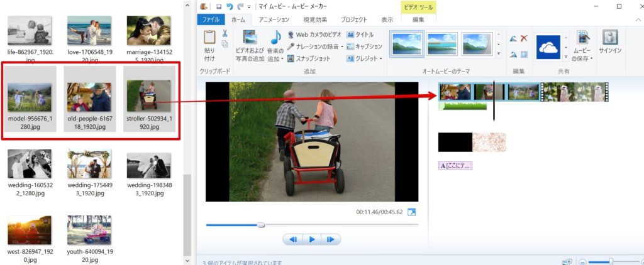
Task: Switch to the プロジェクト tab
Action: (x=354, y=19)
